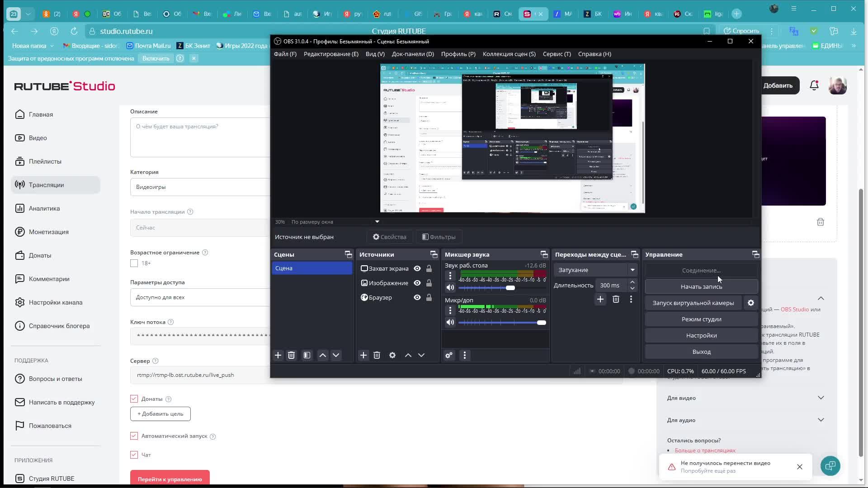
Task: Hide the Браузер source eye toggle
Action: (x=417, y=298)
